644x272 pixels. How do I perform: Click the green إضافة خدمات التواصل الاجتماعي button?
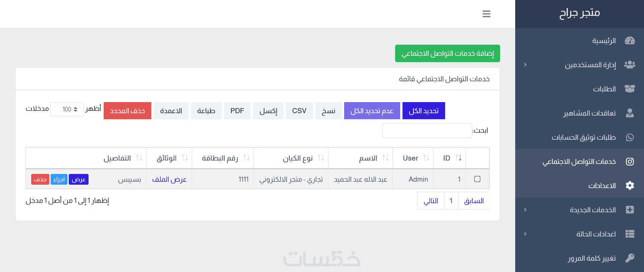(x=447, y=53)
